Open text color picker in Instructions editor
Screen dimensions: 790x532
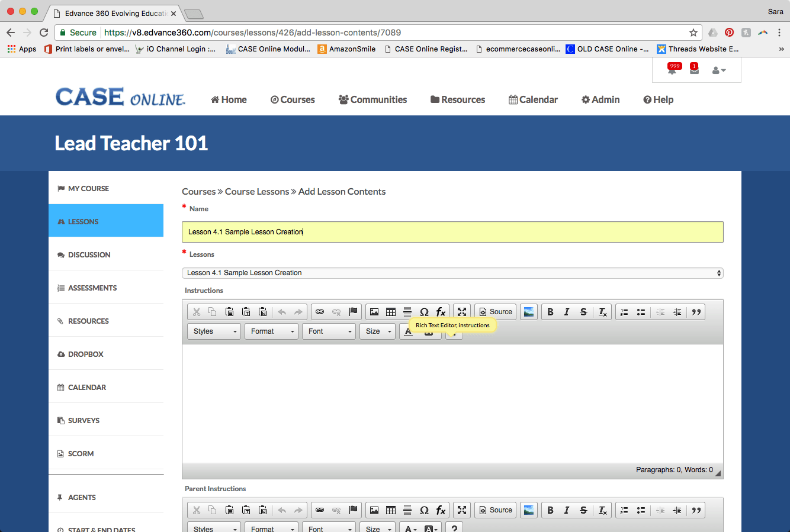point(409,332)
